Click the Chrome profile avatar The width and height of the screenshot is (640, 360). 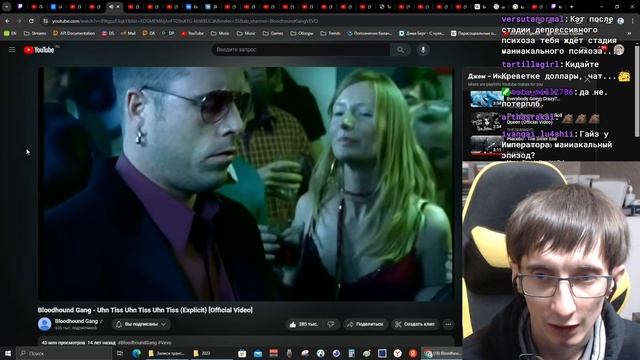620,21
